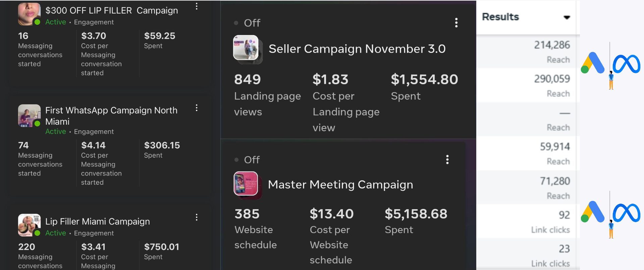Open three-dot menu for First WhatsApp Campaign

197,108
